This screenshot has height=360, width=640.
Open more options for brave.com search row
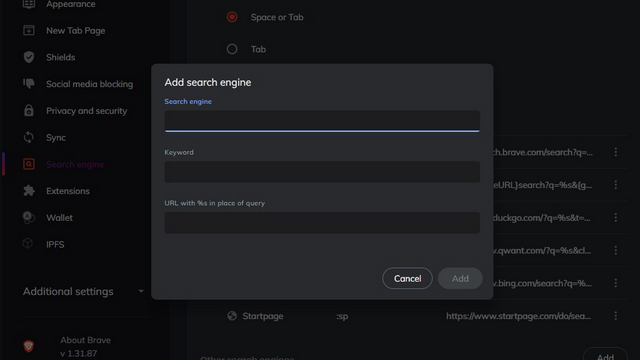coord(616,152)
